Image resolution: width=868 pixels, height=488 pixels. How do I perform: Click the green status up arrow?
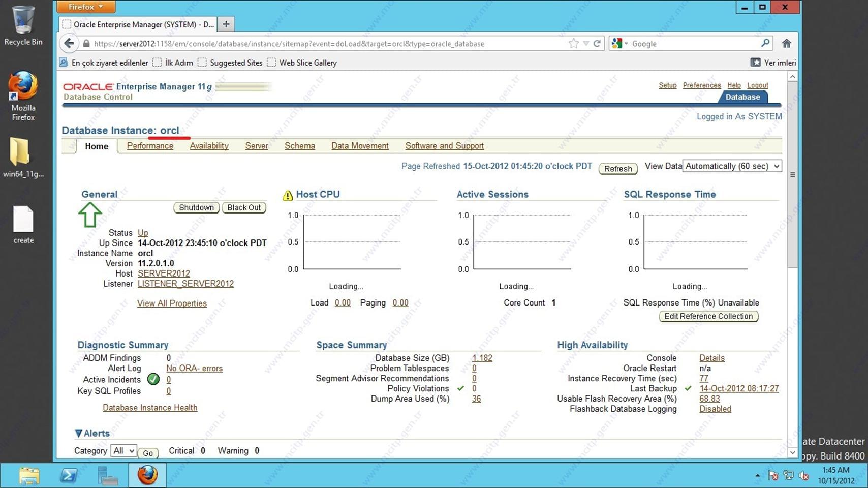90,215
